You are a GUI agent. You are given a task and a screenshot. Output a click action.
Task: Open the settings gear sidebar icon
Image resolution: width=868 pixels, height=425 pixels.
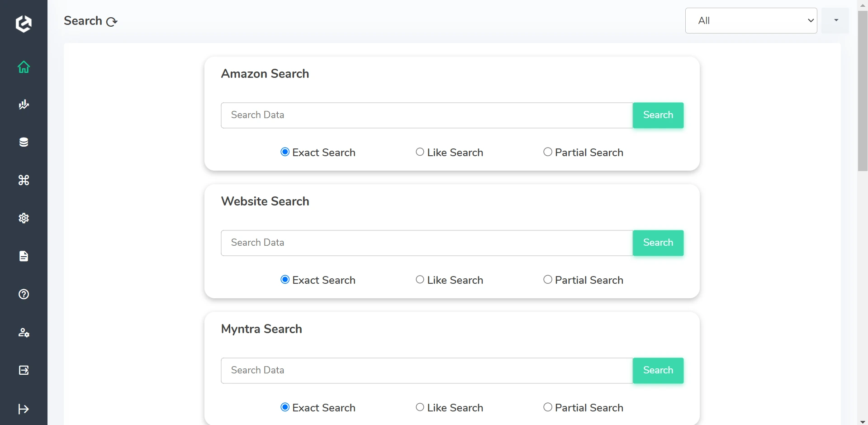pyautogui.click(x=24, y=218)
